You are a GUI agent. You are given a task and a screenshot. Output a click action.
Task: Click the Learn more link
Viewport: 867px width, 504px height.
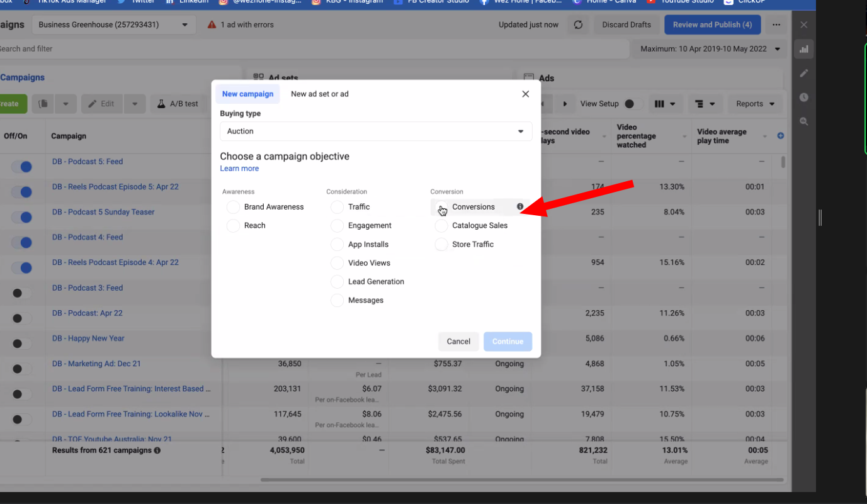tap(239, 169)
